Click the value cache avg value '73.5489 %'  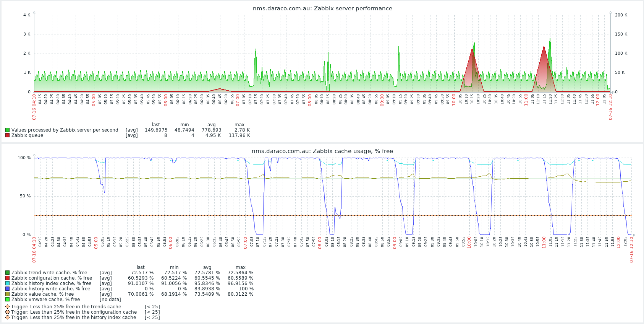click(207, 294)
